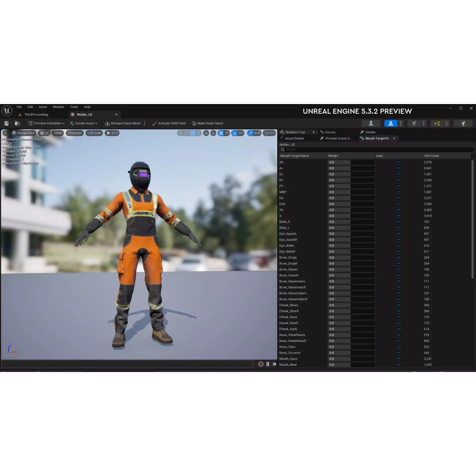Screen dimensions: 476x476
Task: Open the Asset menu
Action: [x=43, y=107]
